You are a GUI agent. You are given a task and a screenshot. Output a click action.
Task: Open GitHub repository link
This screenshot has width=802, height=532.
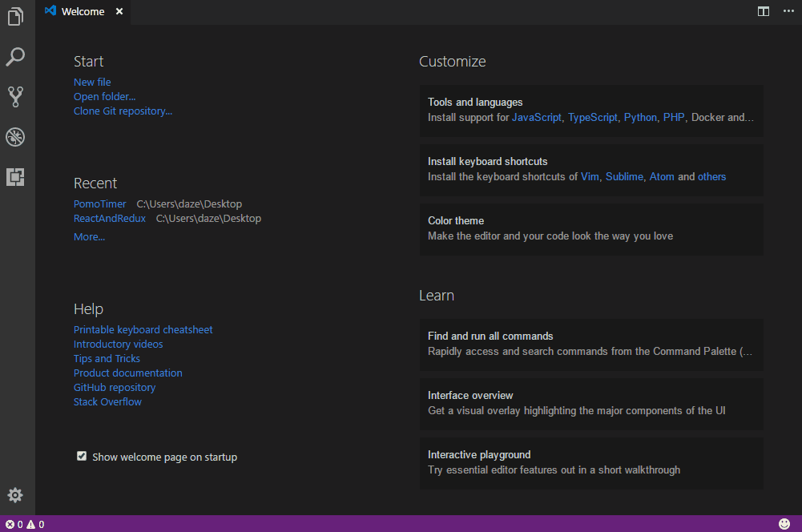(x=115, y=387)
